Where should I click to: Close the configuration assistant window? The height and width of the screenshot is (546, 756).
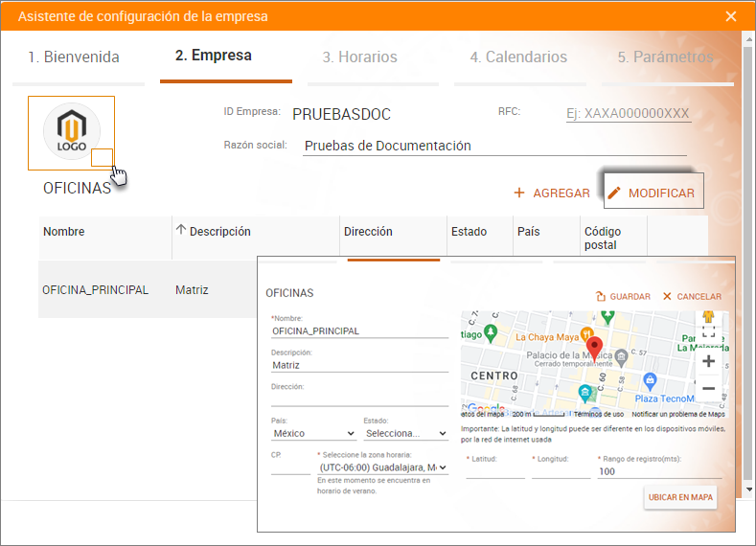pyautogui.click(x=731, y=16)
